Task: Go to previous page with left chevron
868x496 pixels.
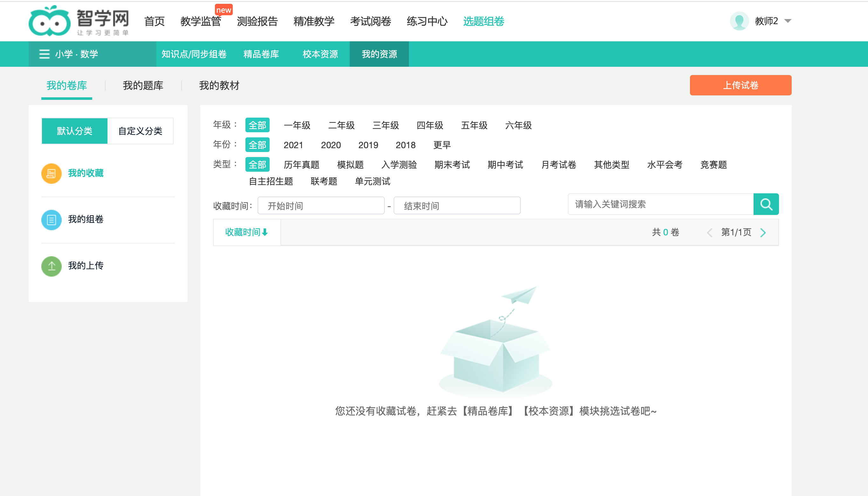Action: pos(710,232)
